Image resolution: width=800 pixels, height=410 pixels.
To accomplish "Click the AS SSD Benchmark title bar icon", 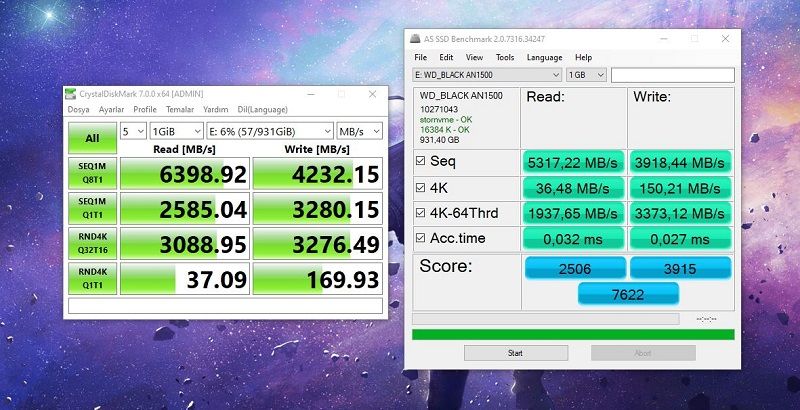I will coord(416,39).
